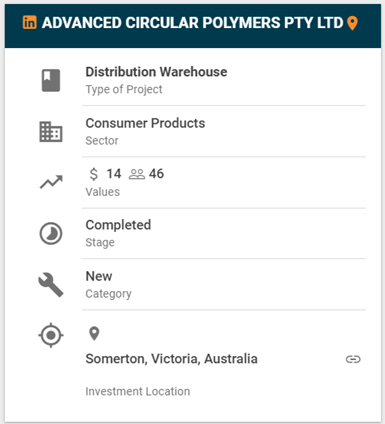The height and width of the screenshot is (424, 385).
Task: Click the bookmark Type of Project icon
Action: (x=51, y=80)
